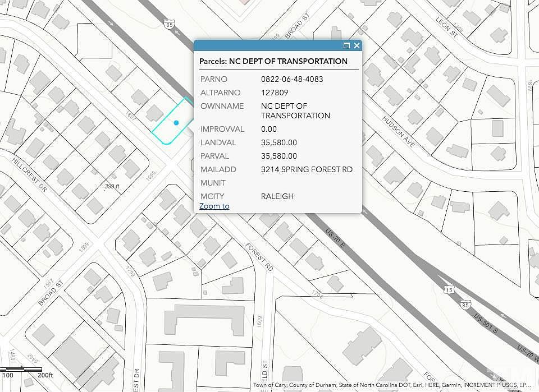The height and width of the screenshot is (392, 539).
Task: Click the PARNO field label
Action: click(214, 79)
